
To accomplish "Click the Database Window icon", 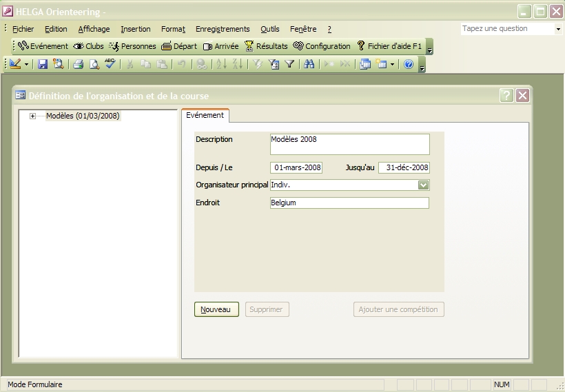I will tap(365, 64).
